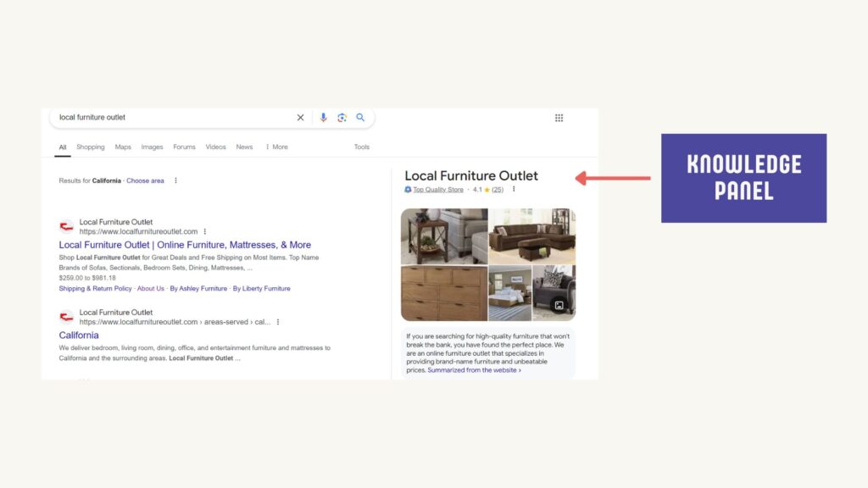This screenshot has height=488, width=868.
Task: Open options dots next to 4.1 rating
Action: pos(514,189)
